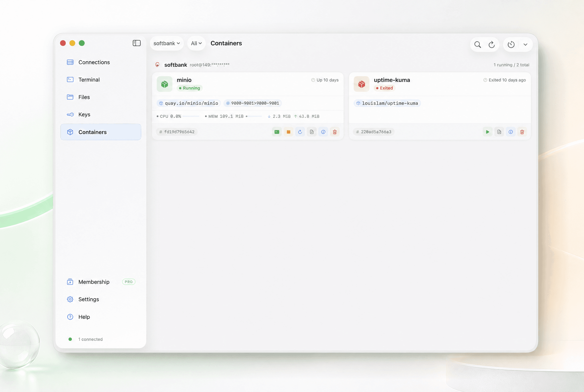Click the 1 connected status
Image resolution: width=584 pixels, height=392 pixels.
coord(86,339)
